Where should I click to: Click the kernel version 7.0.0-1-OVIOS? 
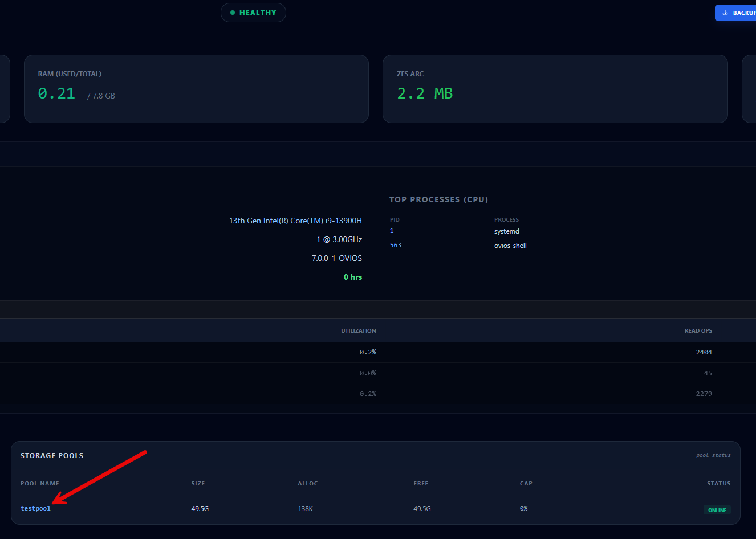click(337, 258)
